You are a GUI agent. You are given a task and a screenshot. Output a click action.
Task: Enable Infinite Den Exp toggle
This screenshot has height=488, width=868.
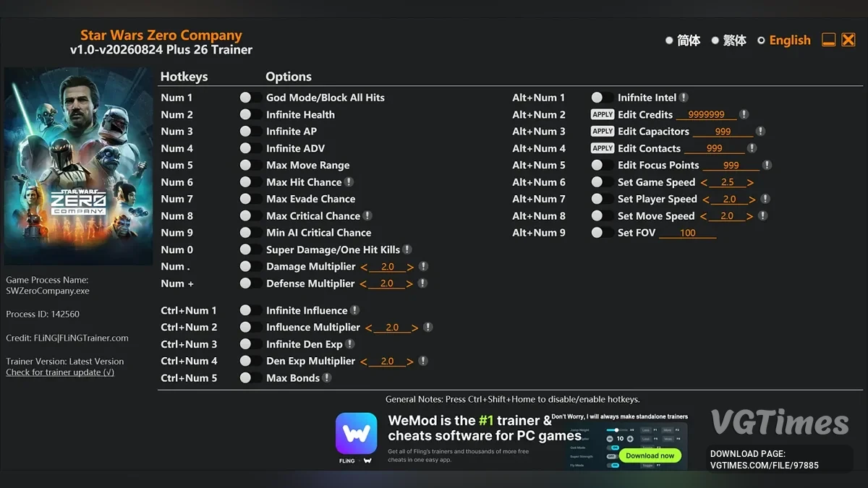point(251,344)
